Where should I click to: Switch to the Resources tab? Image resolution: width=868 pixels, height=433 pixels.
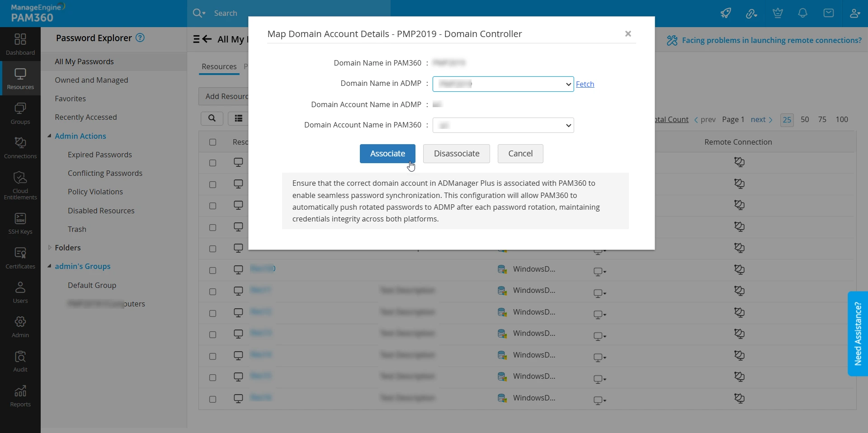point(219,66)
